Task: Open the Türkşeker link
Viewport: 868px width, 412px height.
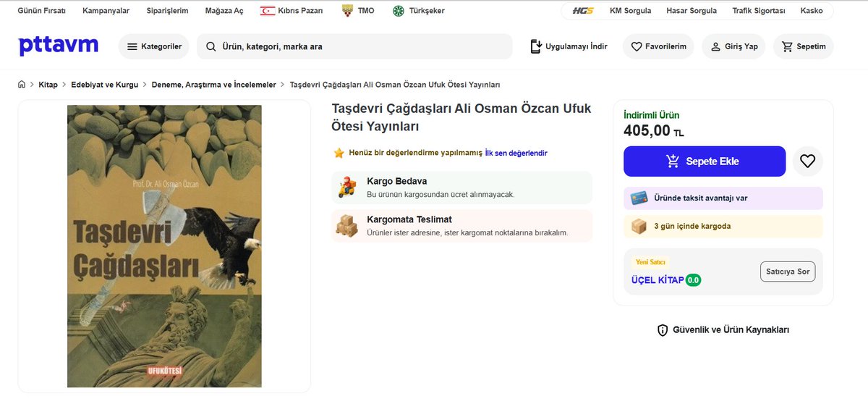Action: tap(426, 11)
